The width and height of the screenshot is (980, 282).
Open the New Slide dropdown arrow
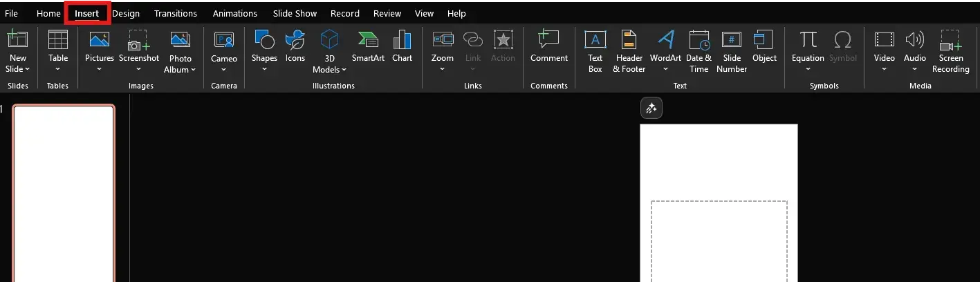click(28, 69)
